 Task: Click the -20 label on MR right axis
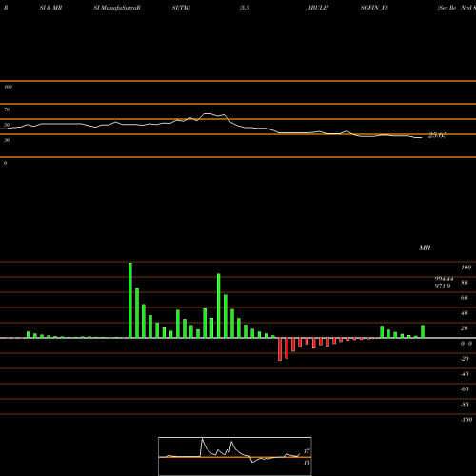click(465, 359)
